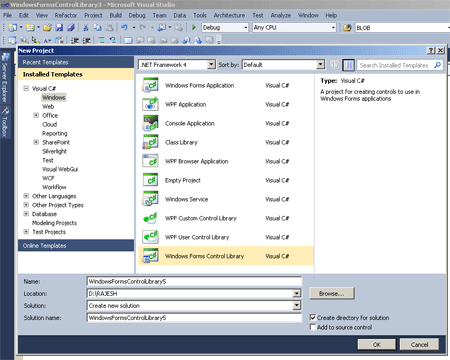Click the Find in Files icon beside BLOB
Viewport: 450px width, 360px height.
pyautogui.click(x=347, y=28)
